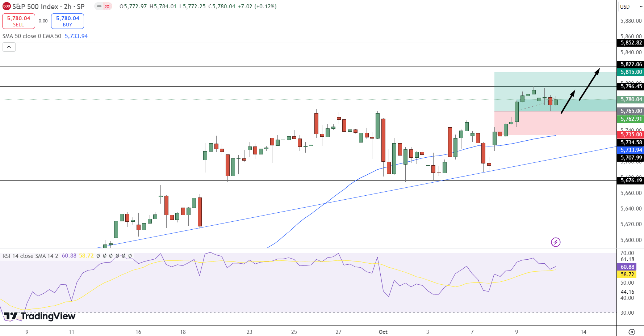Open the chart settings gear icon
644x336 pixels.
[632, 332]
